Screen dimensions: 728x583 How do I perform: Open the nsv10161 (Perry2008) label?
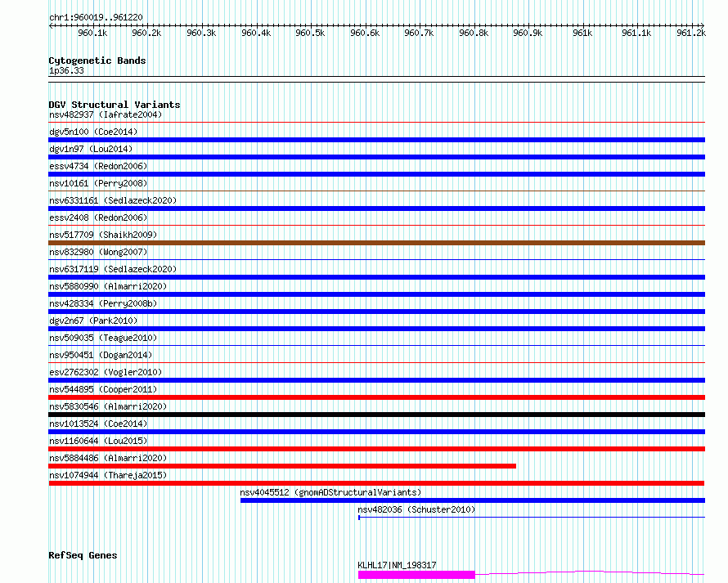98,183
